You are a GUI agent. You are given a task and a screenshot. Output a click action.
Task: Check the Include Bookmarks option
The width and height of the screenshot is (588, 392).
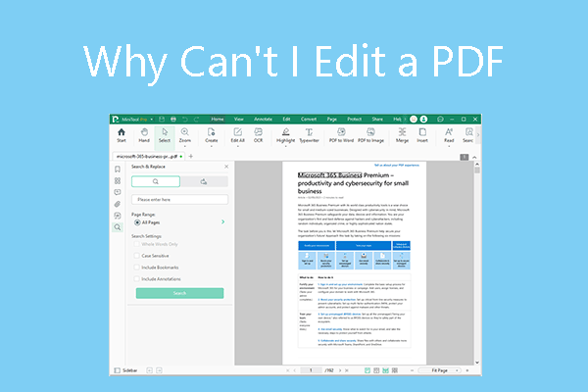click(x=136, y=268)
